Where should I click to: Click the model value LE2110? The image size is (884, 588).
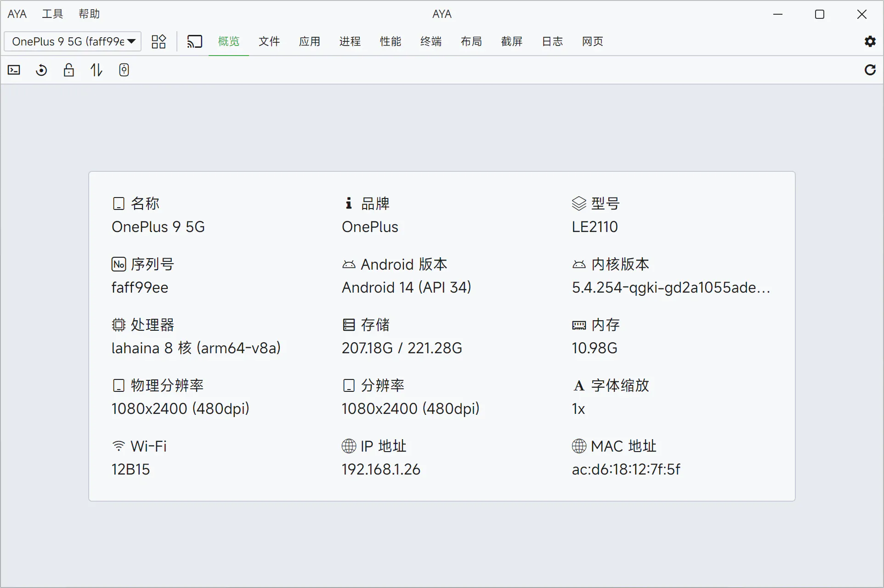tap(595, 227)
